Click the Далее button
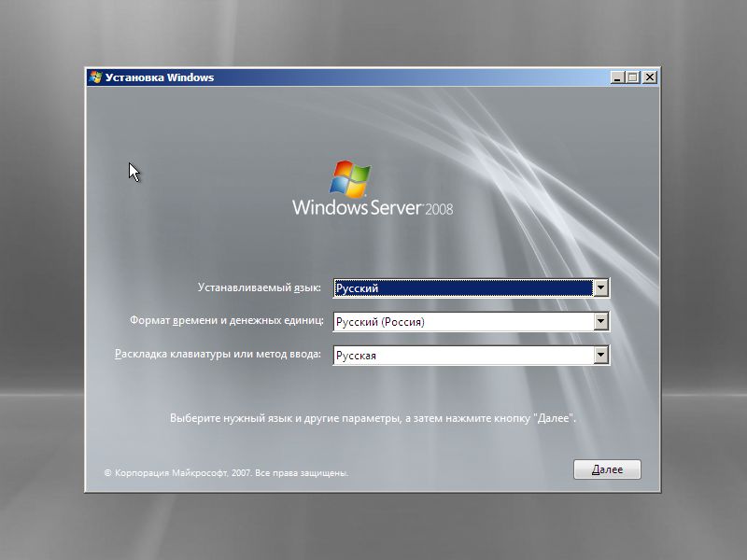The height and width of the screenshot is (560, 747). click(x=607, y=469)
